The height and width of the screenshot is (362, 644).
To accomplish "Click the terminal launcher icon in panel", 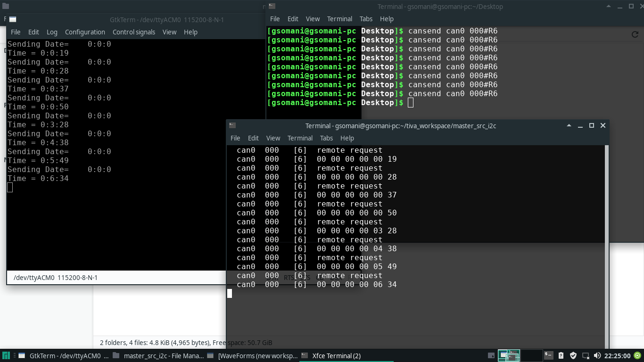I will pos(548,355).
